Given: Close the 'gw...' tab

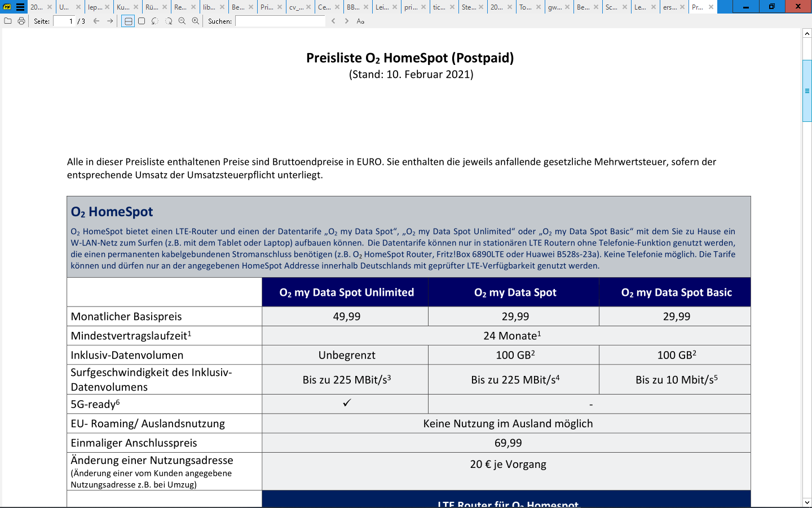Looking at the screenshot, I should 567,7.
